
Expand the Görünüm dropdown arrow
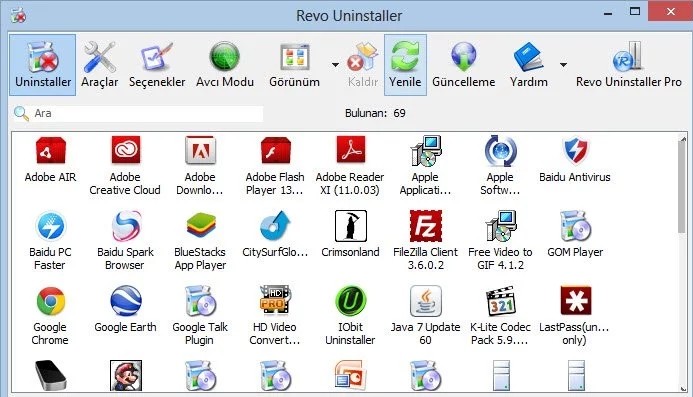click(335, 65)
